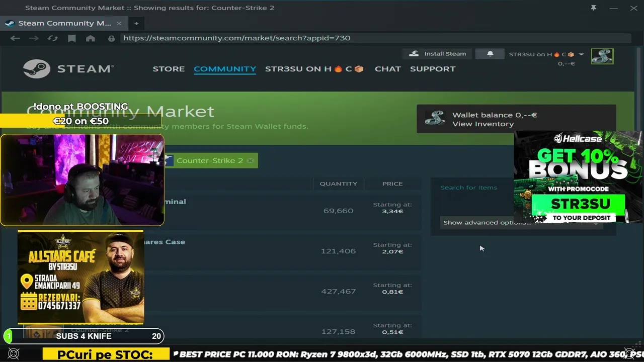Open the STR3SU ON H C profile menu
Image resolution: width=644 pixels, height=362 pixels.
[x=314, y=69]
